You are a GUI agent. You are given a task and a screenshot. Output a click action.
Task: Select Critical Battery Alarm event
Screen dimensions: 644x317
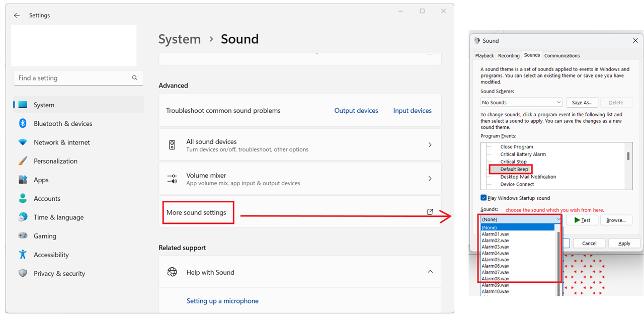pyautogui.click(x=523, y=154)
